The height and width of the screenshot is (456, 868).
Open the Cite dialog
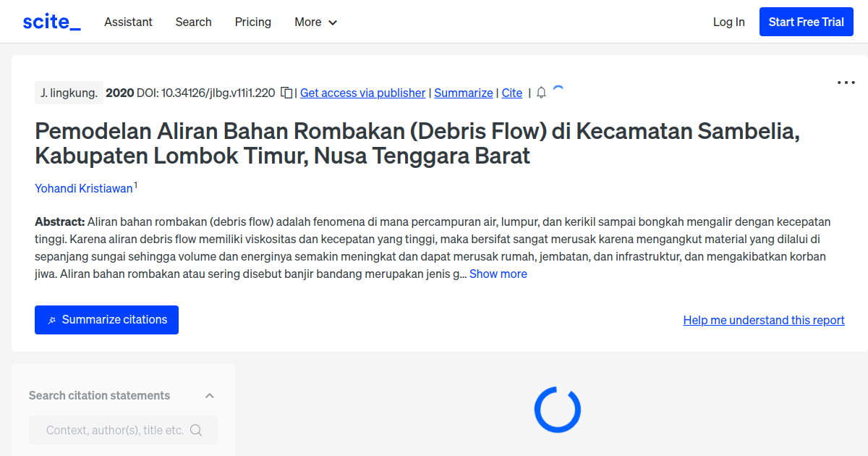pyautogui.click(x=512, y=93)
